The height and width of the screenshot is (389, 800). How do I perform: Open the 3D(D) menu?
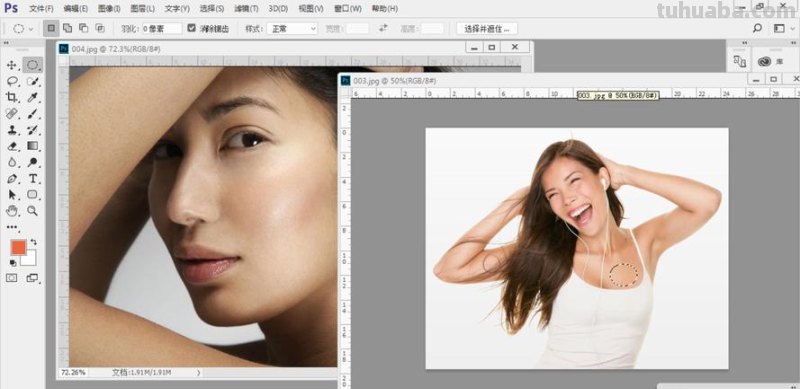278,9
